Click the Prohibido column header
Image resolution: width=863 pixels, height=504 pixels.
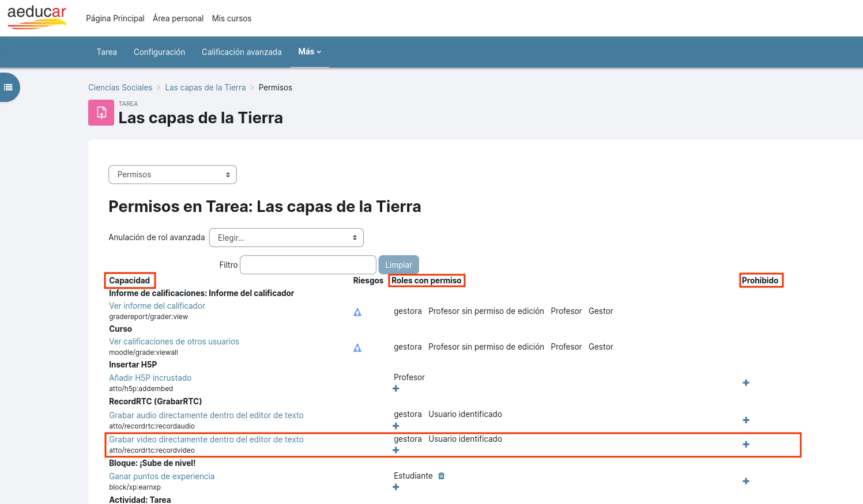(760, 281)
